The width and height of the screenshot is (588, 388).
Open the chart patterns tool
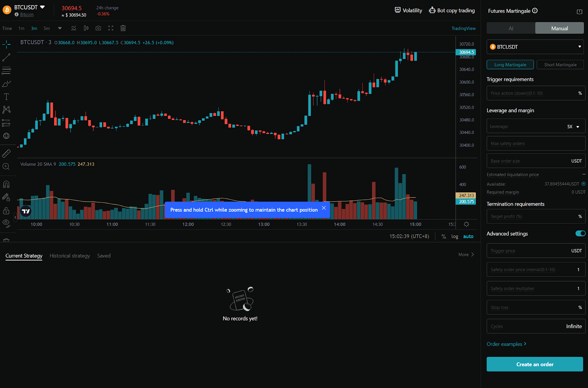click(6, 110)
